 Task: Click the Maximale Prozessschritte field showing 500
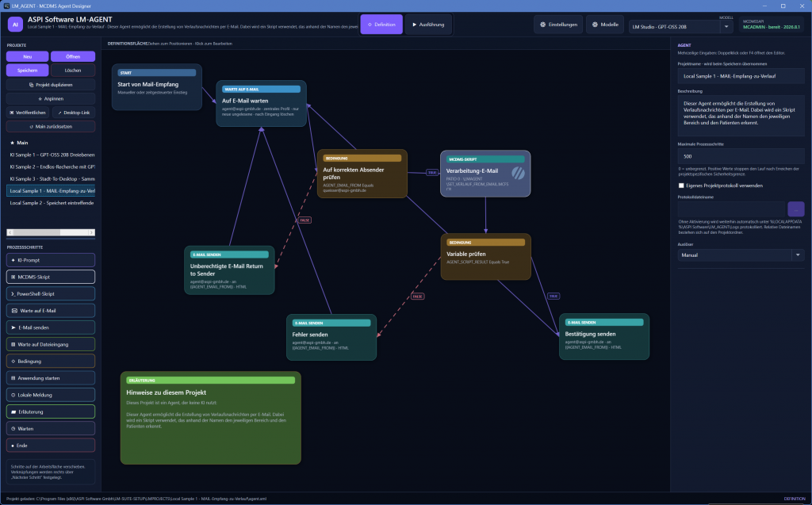741,156
